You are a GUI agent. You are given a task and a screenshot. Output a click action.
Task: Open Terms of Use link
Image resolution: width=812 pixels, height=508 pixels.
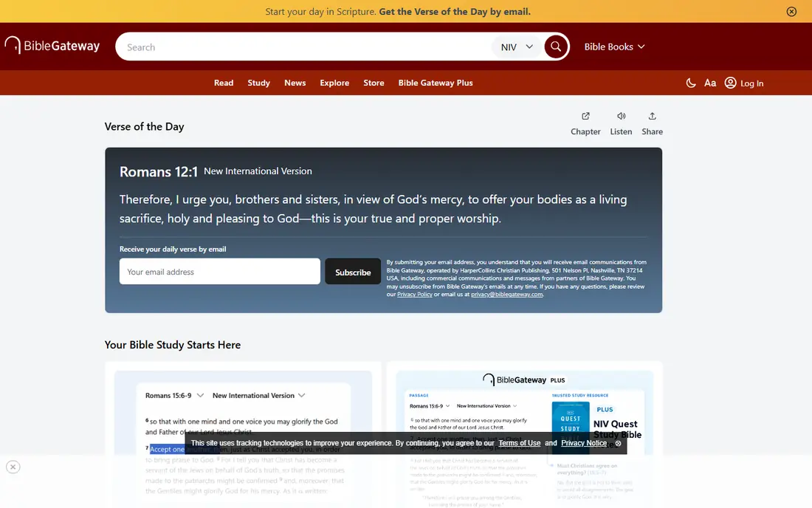coord(520,443)
